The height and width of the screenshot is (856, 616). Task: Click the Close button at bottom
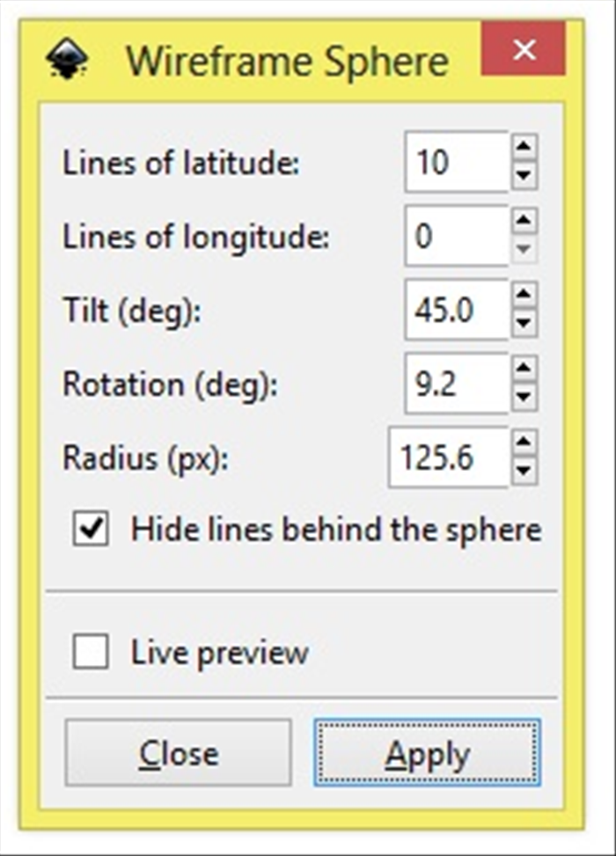pos(178,753)
